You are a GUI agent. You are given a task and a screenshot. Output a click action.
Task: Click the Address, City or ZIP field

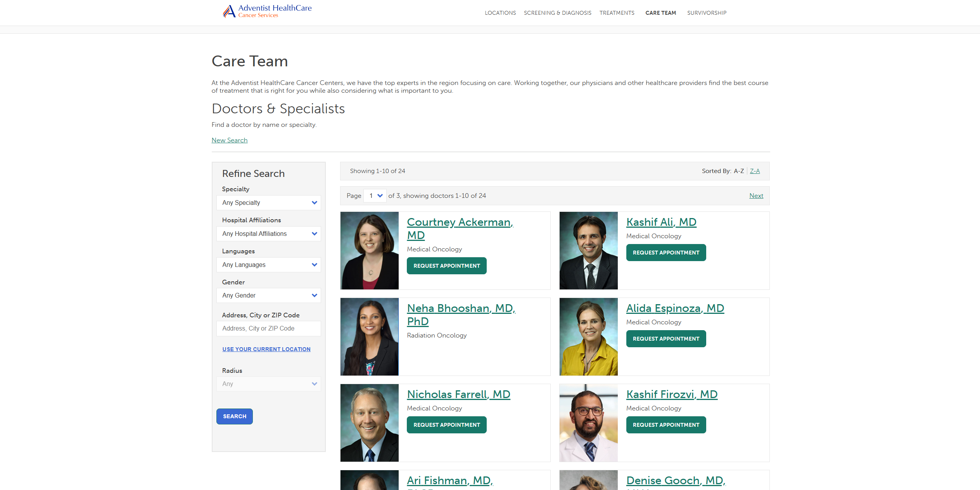(x=268, y=328)
